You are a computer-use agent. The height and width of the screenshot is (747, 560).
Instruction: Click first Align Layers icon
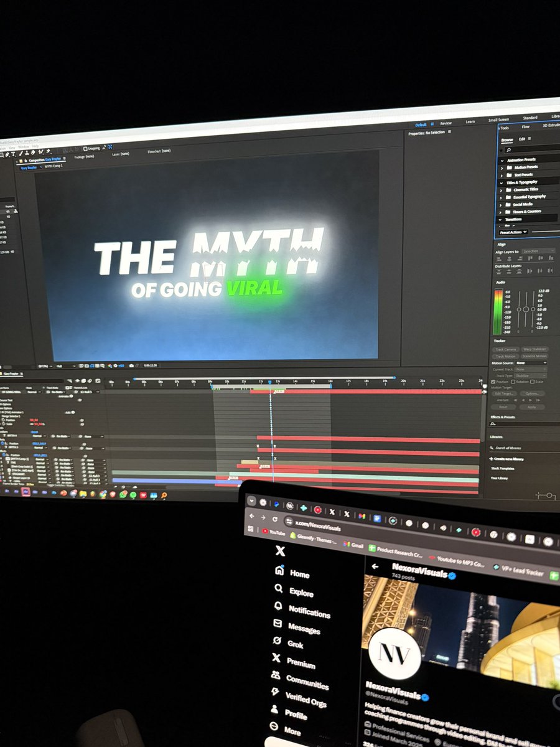point(500,259)
